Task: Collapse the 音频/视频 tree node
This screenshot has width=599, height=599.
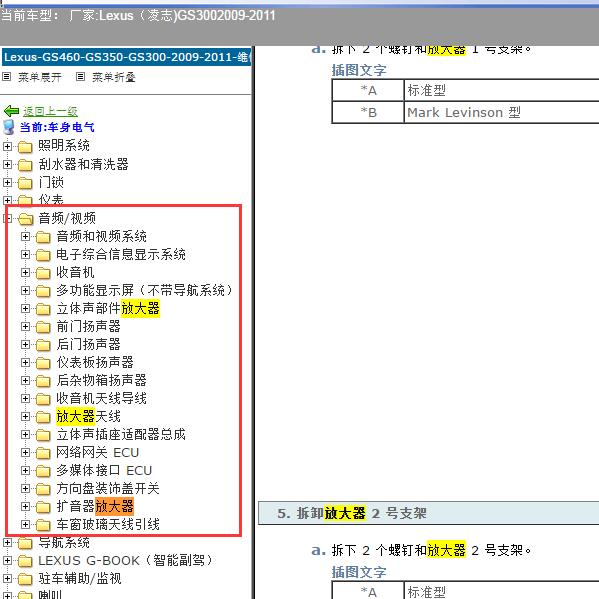Action: pyautogui.click(x=7, y=219)
